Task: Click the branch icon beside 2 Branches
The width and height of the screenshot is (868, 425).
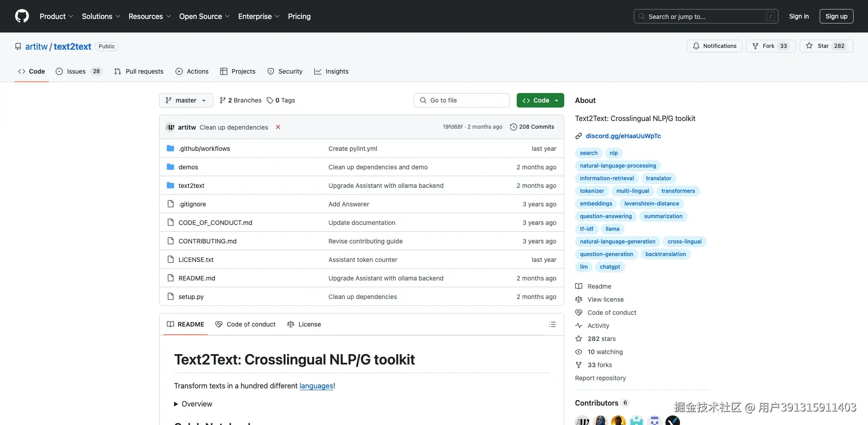Action: tap(222, 100)
